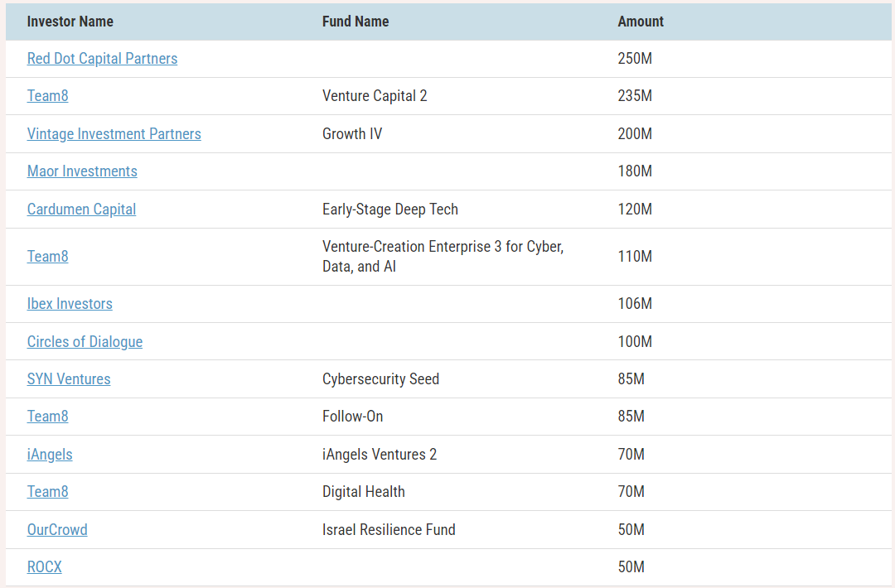895x588 pixels.
Task: Open Team8 link in Venture Capital 2 row
Action: pos(47,96)
